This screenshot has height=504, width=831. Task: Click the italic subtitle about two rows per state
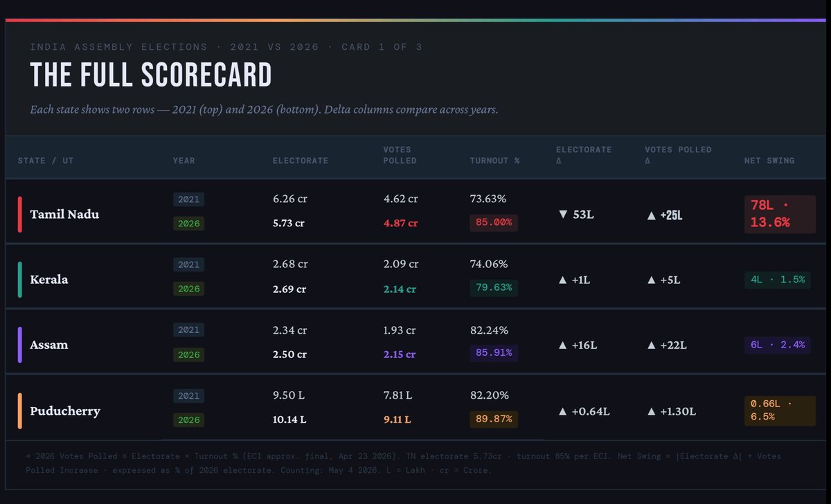tap(264, 110)
